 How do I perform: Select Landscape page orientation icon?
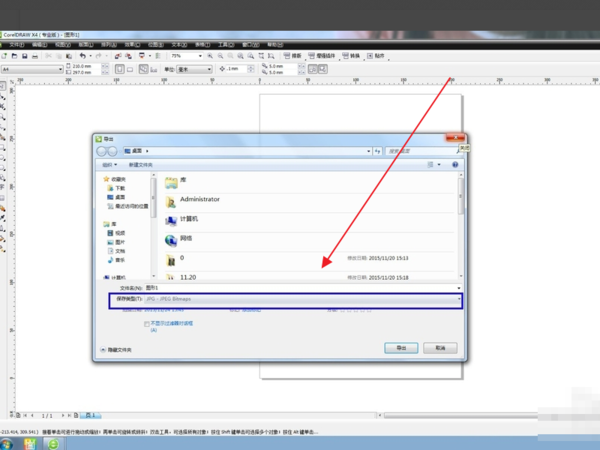point(130,69)
